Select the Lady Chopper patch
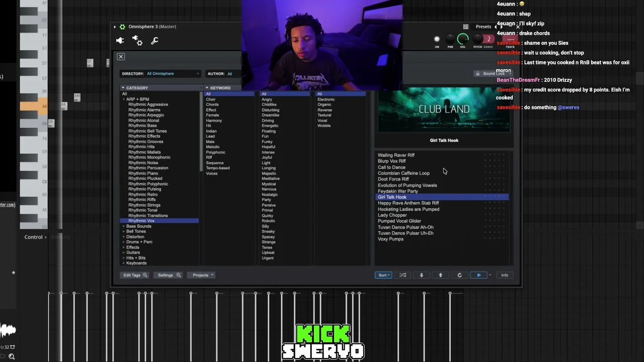Image resolution: width=644 pixels, height=362 pixels. (392, 215)
